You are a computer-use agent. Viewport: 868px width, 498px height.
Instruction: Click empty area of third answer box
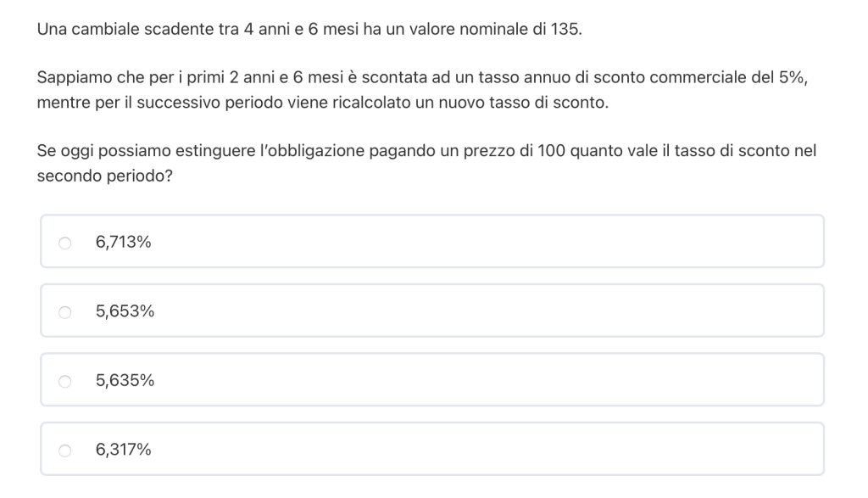(509, 381)
